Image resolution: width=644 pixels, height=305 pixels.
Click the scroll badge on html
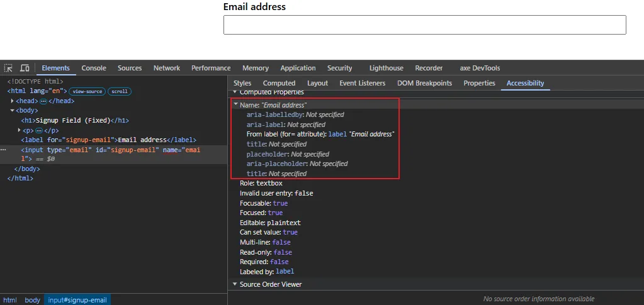coord(120,92)
